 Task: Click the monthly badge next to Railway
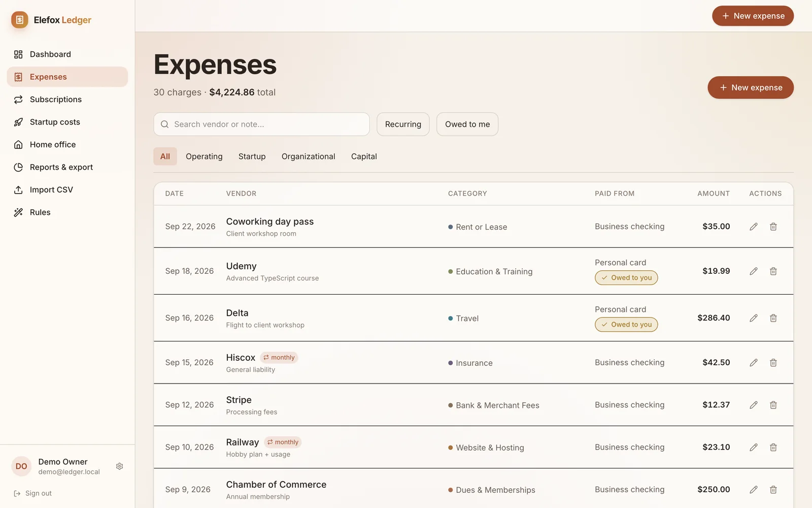(x=283, y=442)
